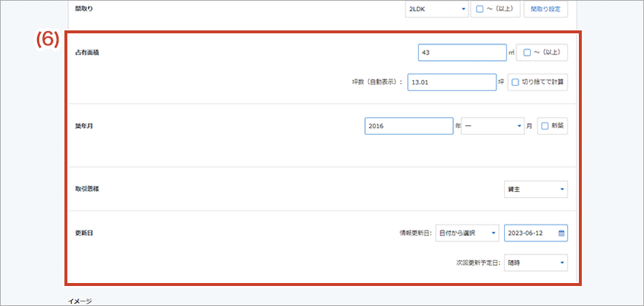Click the 占有面積 section label

87,53
